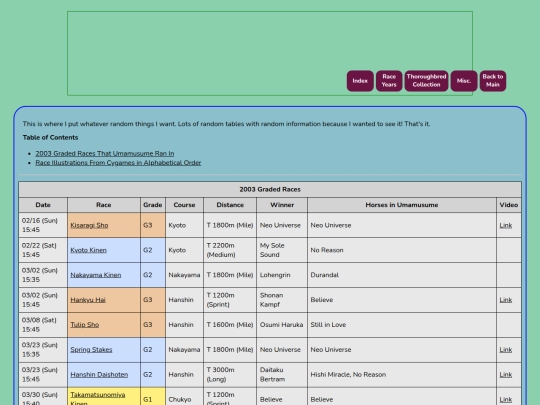The image size is (540, 405).
Task: Select the winner cell Shonan Kampf
Action: click(282, 300)
